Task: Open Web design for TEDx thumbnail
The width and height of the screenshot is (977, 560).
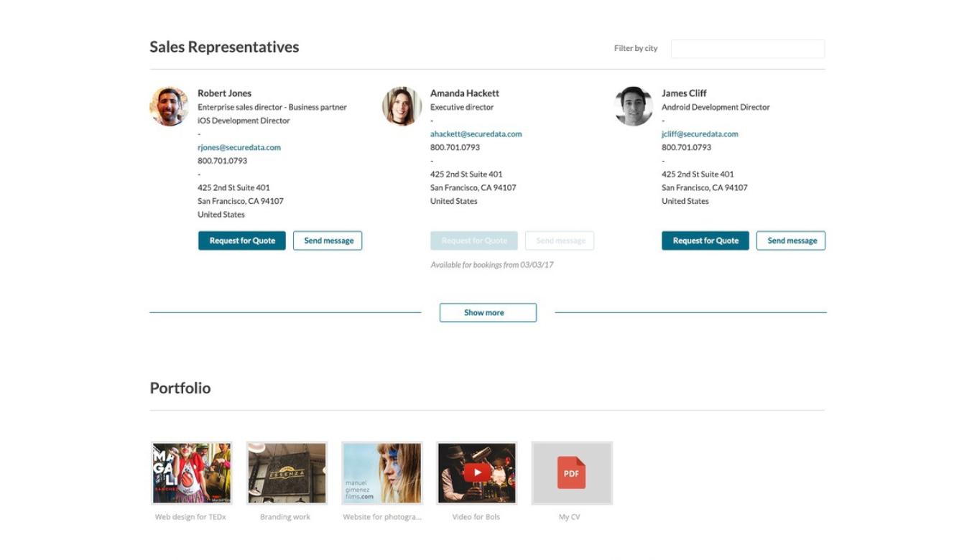Action: pos(192,473)
